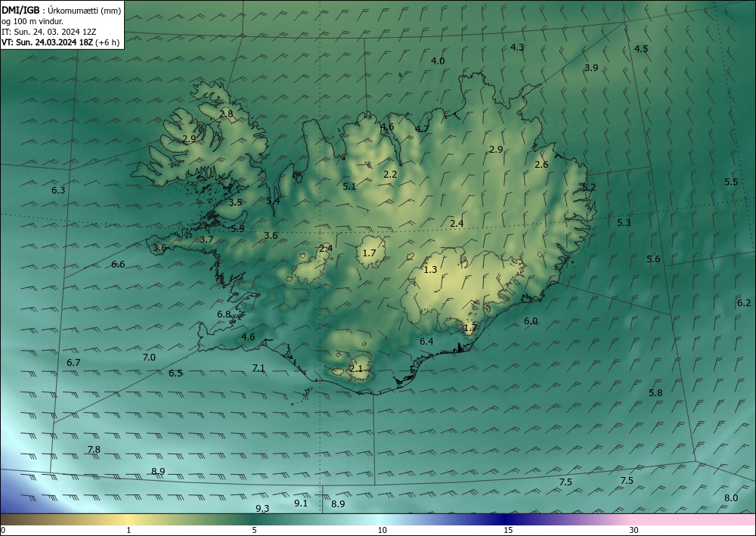Click the 9.1 value on the map
This screenshot has width=756, height=536.
pyautogui.click(x=301, y=503)
